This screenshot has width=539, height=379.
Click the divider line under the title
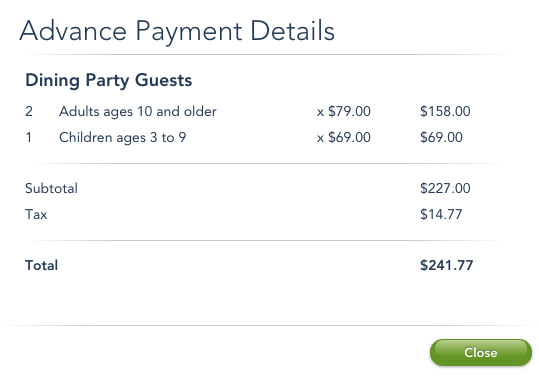(268, 54)
